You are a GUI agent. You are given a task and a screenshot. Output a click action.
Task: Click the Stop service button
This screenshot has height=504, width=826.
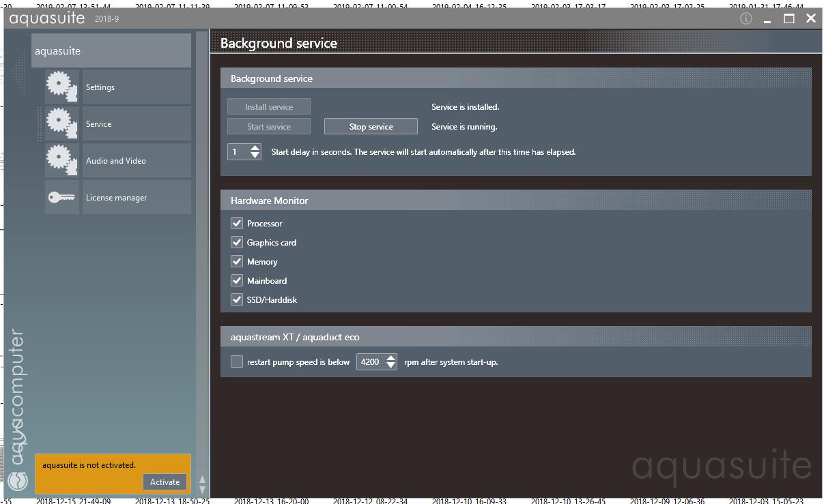[x=371, y=126]
